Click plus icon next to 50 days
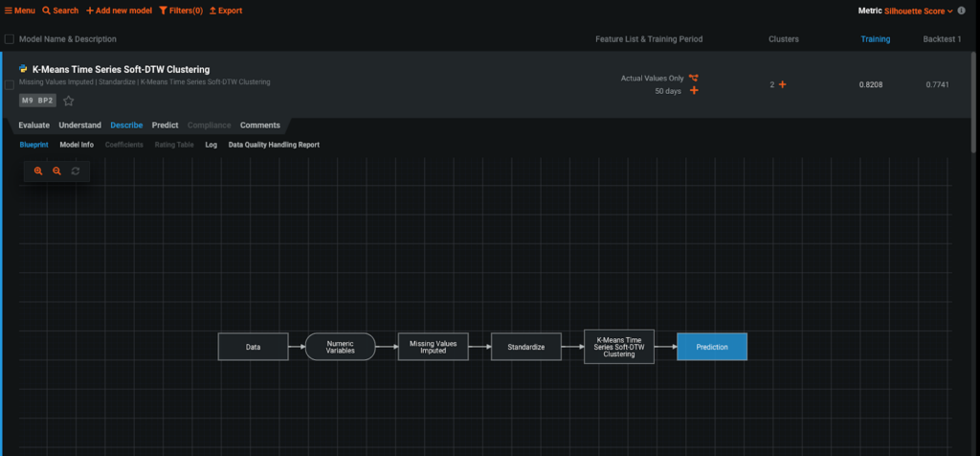The width and height of the screenshot is (980, 456). click(x=694, y=91)
